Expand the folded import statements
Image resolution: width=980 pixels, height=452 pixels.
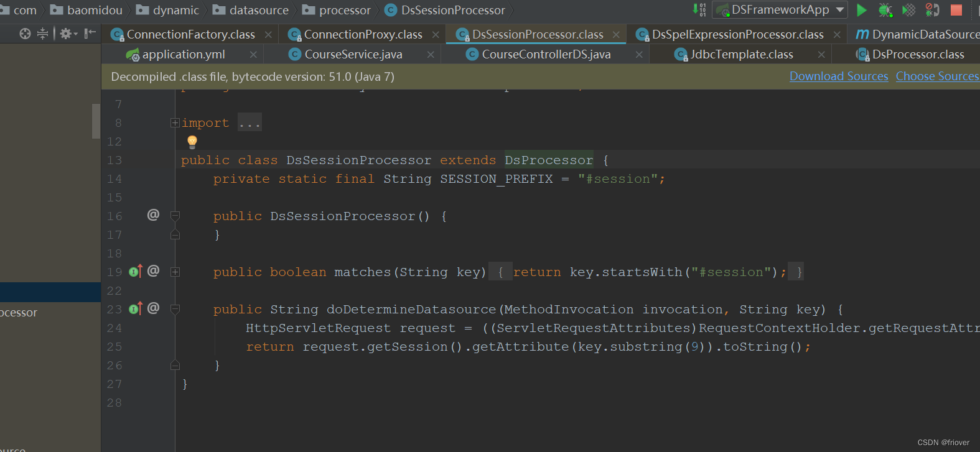pyautogui.click(x=175, y=123)
